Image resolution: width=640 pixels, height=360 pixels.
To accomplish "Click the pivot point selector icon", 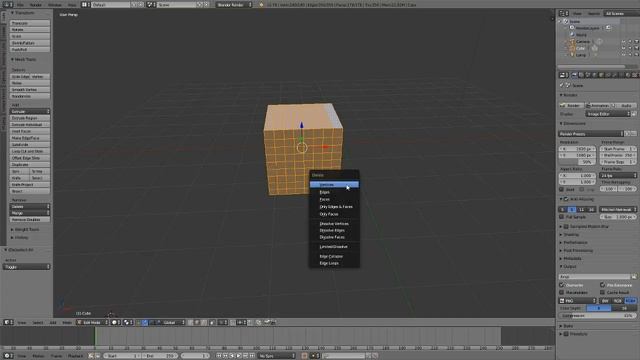I will 128,322.
